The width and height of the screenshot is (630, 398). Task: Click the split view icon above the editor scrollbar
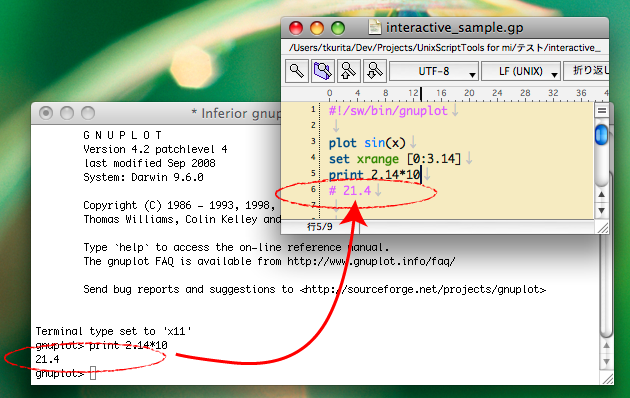tap(601, 110)
